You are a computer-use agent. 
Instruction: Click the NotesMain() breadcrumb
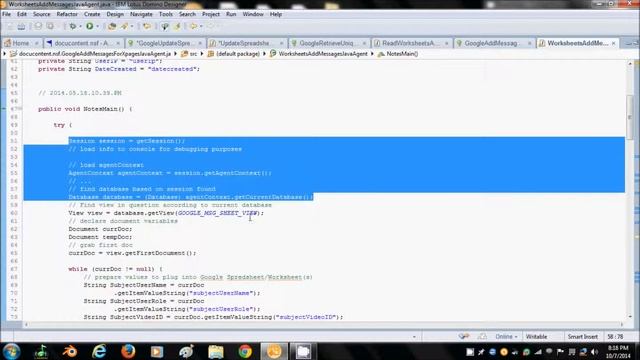pos(398,54)
